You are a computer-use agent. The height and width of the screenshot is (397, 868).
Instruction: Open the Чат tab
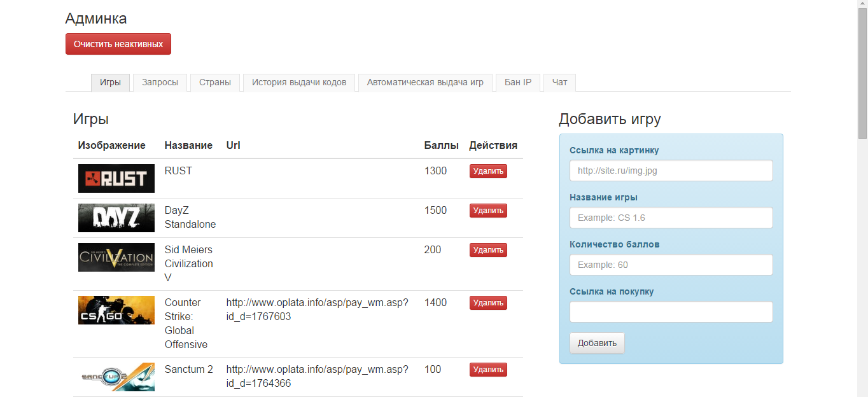559,83
